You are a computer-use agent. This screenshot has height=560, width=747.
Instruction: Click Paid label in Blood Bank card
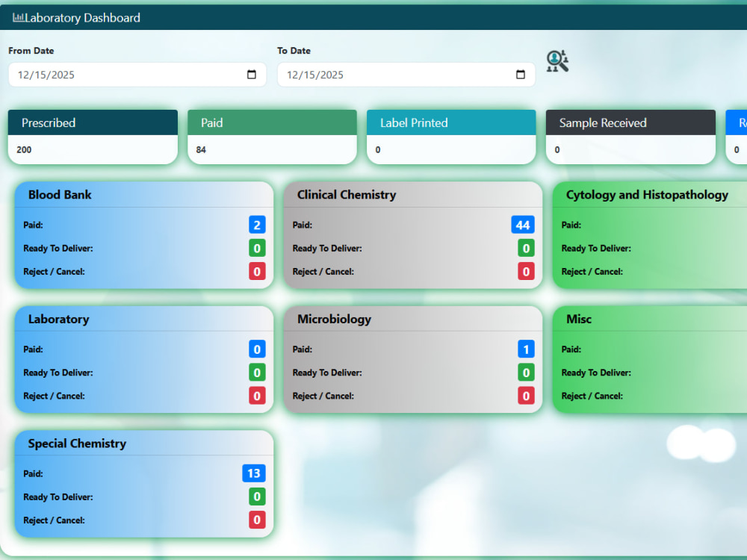tap(34, 225)
